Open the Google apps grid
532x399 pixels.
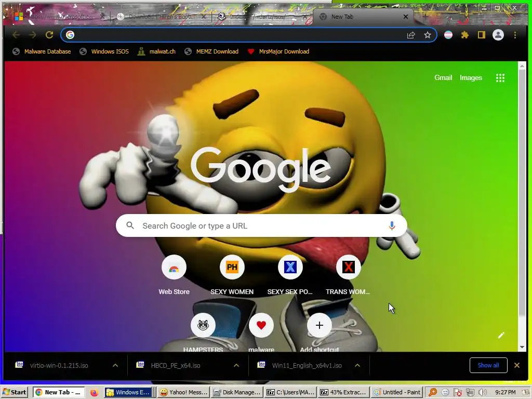500,78
